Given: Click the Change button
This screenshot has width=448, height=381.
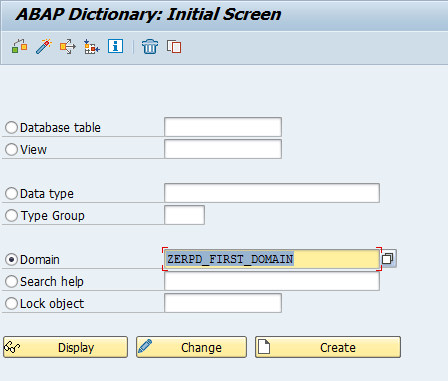Looking at the screenshot, I should click(x=191, y=347).
